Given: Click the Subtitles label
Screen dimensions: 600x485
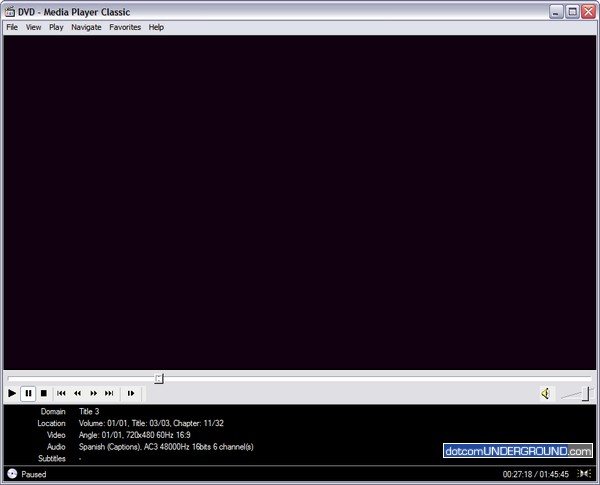Looking at the screenshot, I should pyautogui.click(x=52, y=459).
